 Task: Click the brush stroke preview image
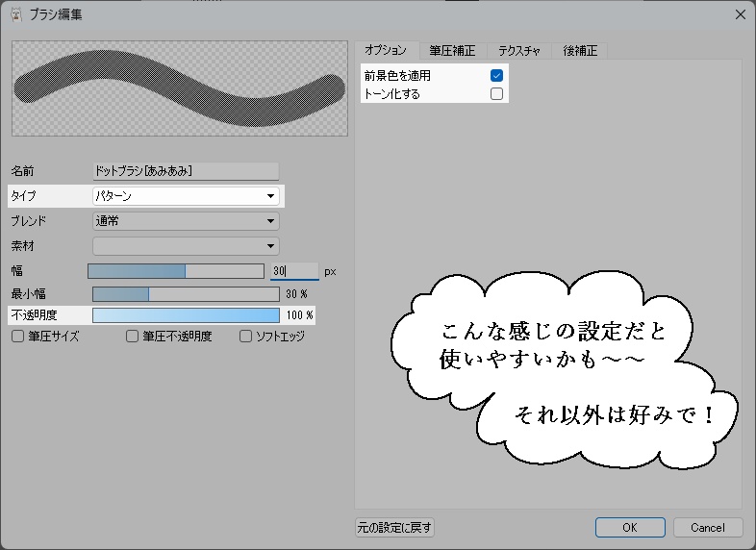(x=180, y=88)
